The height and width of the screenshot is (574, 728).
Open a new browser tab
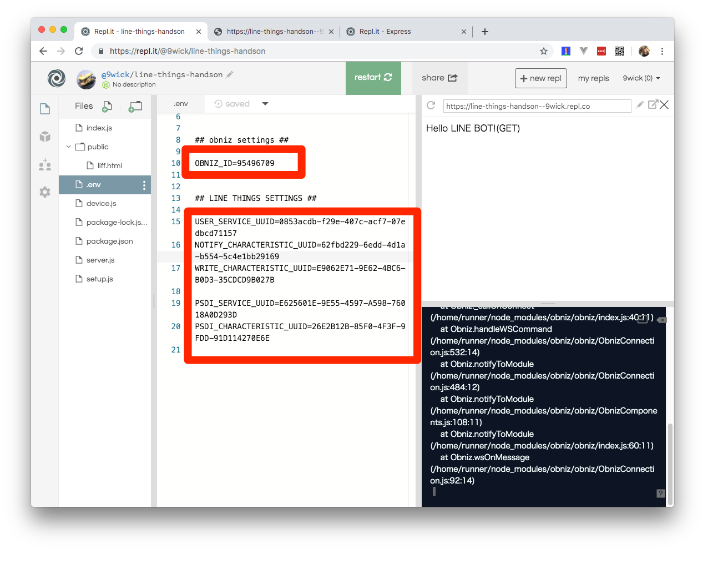[x=485, y=32]
